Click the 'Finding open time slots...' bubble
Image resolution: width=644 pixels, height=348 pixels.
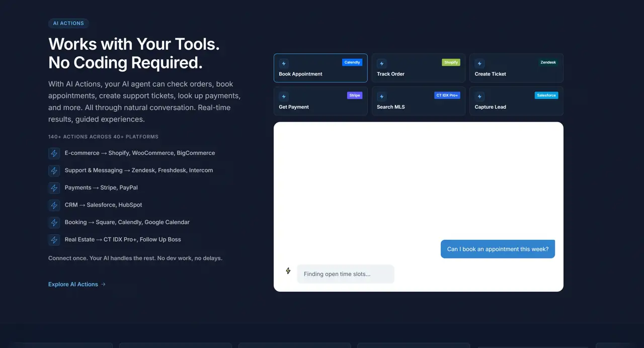pos(346,274)
